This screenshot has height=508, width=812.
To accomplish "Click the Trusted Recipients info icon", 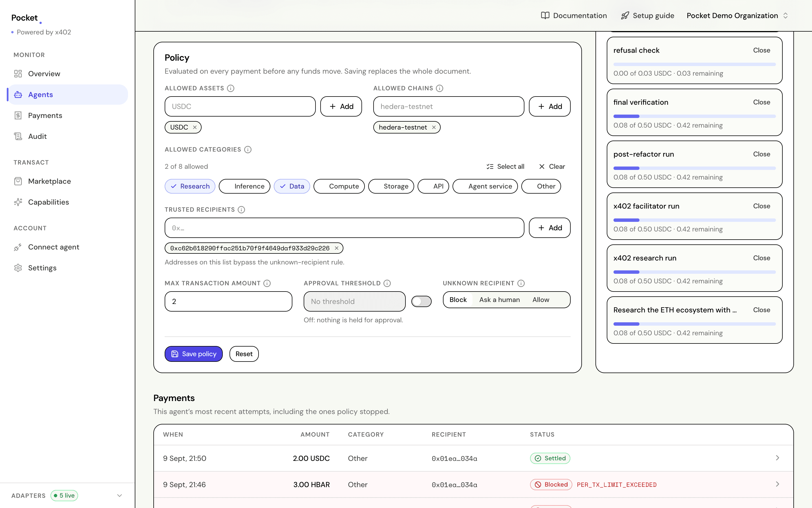I will [x=241, y=210].
